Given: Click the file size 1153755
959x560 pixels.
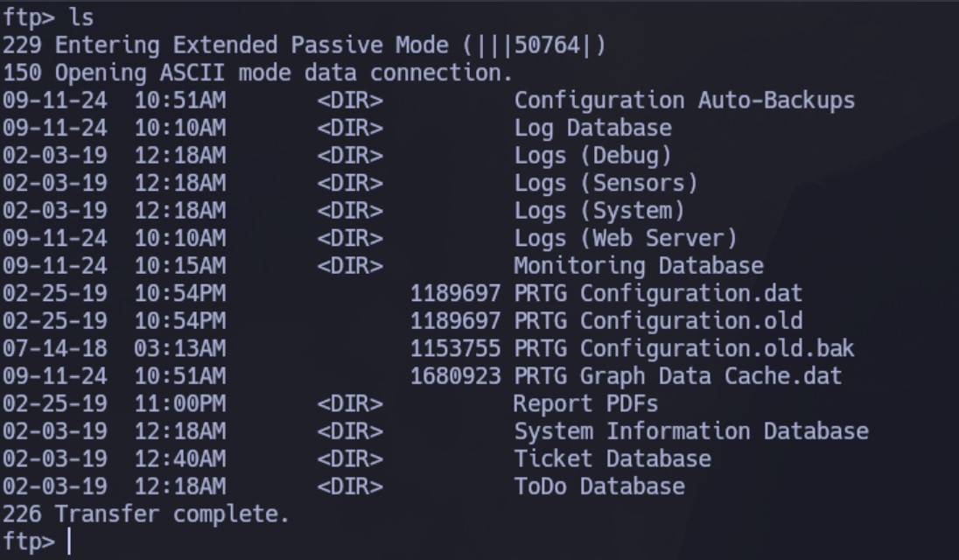Looking at the screenshot, I should point(455,348).
